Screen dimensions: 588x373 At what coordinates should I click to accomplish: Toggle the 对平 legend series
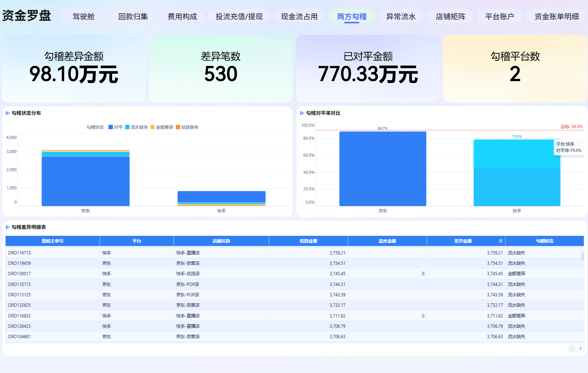pos(115,127)
